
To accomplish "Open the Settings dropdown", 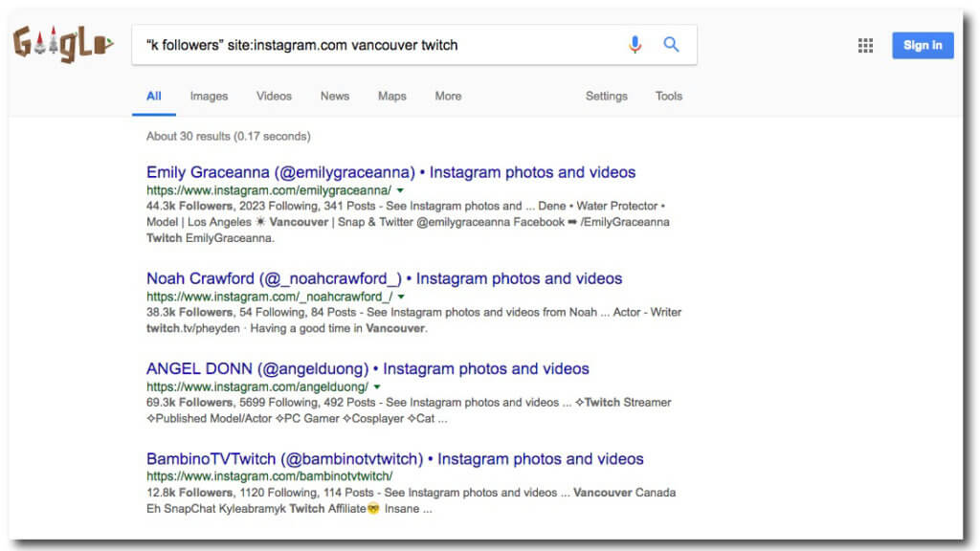I will (x=606, y=96).
